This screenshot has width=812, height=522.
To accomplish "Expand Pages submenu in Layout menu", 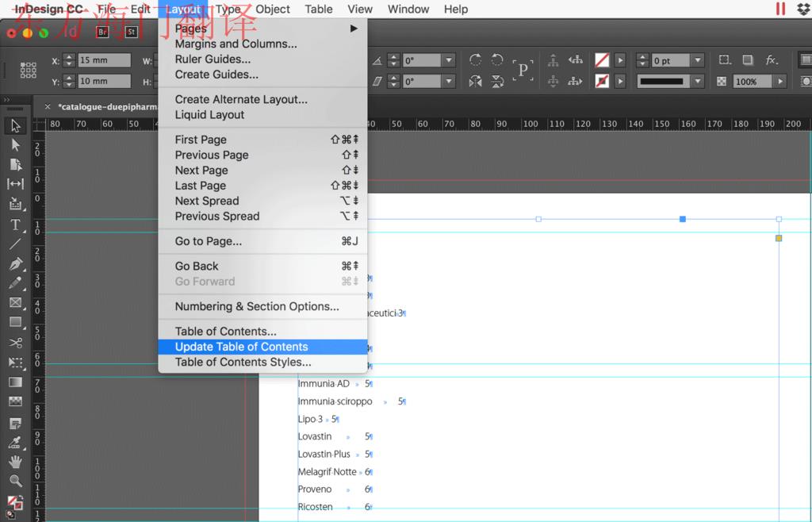I will tap(354, 29).
